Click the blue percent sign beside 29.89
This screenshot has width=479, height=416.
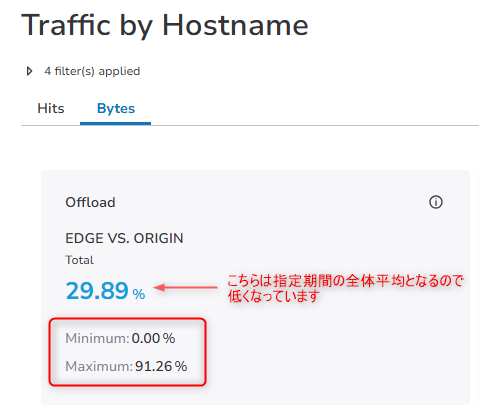click(x=139, y=294)
